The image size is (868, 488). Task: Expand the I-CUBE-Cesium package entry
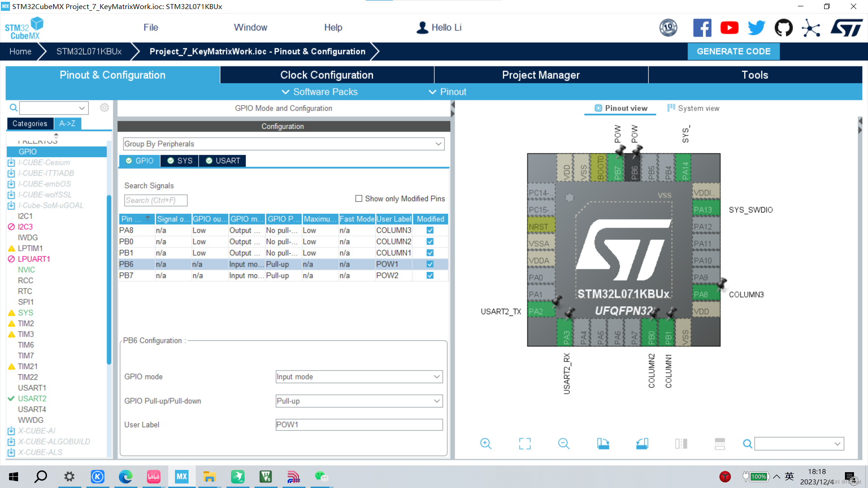tap(11, 163)
